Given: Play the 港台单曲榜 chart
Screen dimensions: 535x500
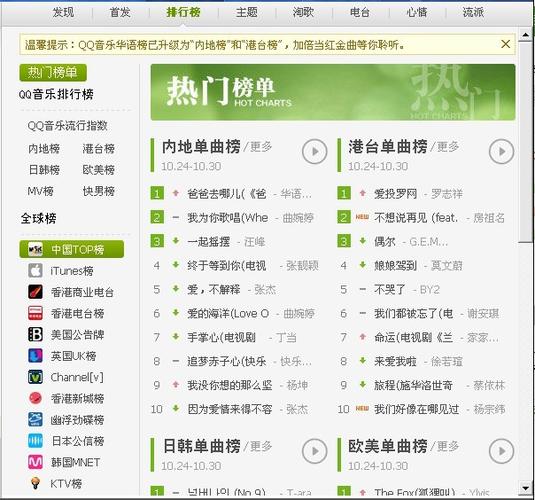Looking at the screenshot, I should tap(501, 152).
